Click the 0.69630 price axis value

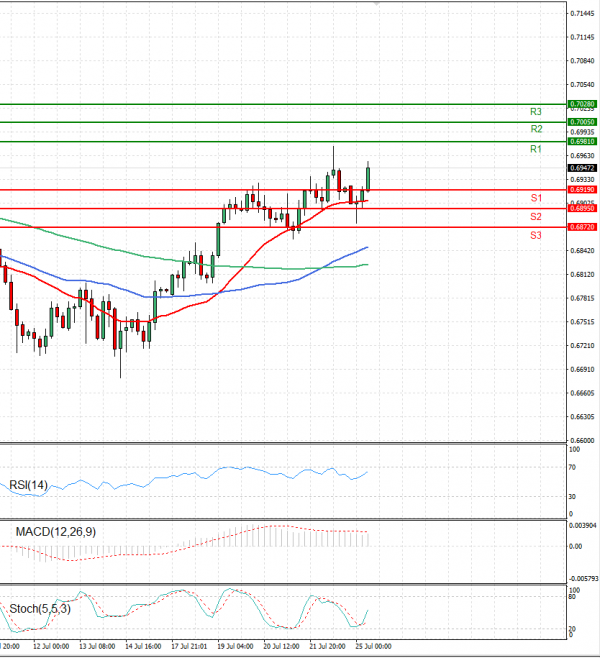[x=582, y=156]
